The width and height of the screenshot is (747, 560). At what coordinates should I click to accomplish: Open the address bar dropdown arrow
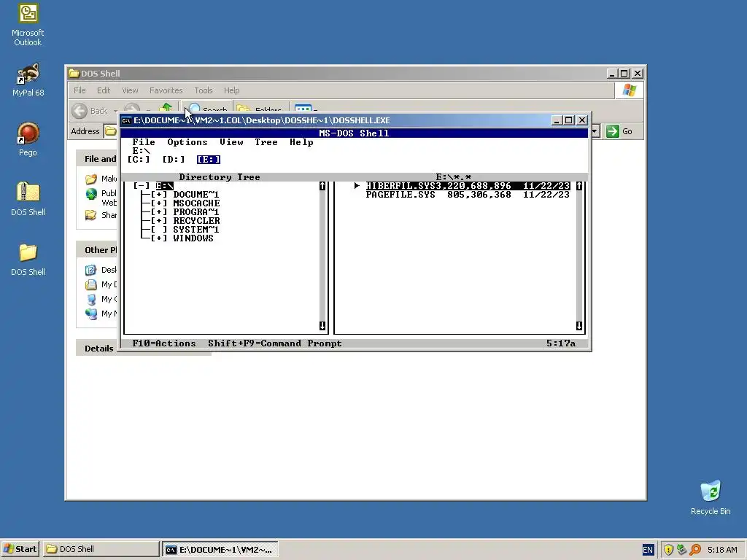pos(595,131)
